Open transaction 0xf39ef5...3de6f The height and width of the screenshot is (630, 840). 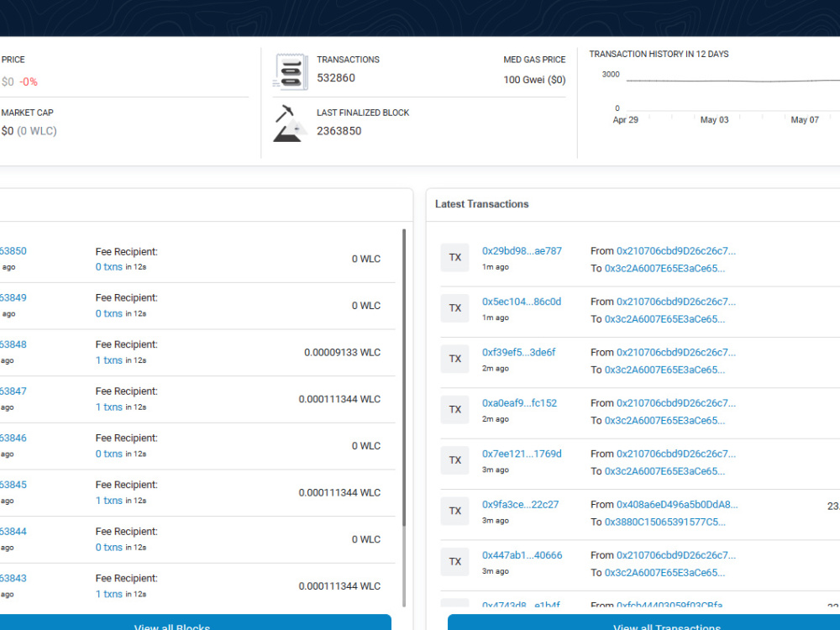point(518,353)
